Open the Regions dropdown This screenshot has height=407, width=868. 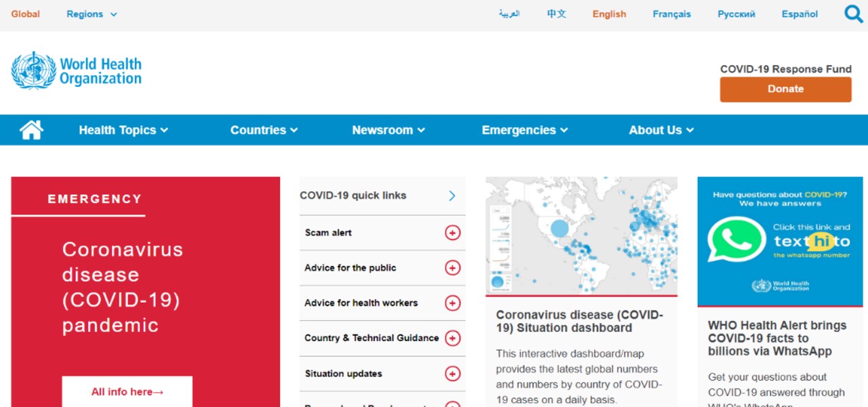(92, 14)
